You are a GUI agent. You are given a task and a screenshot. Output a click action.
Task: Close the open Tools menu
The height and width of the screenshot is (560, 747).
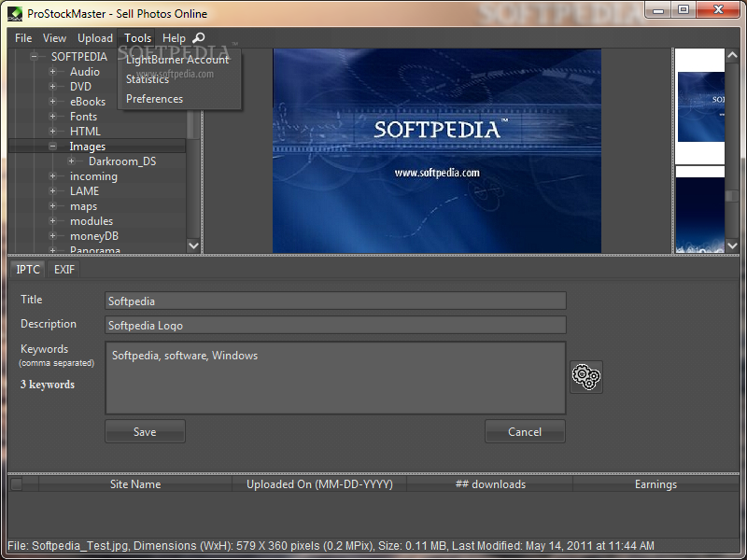(137, 38)
